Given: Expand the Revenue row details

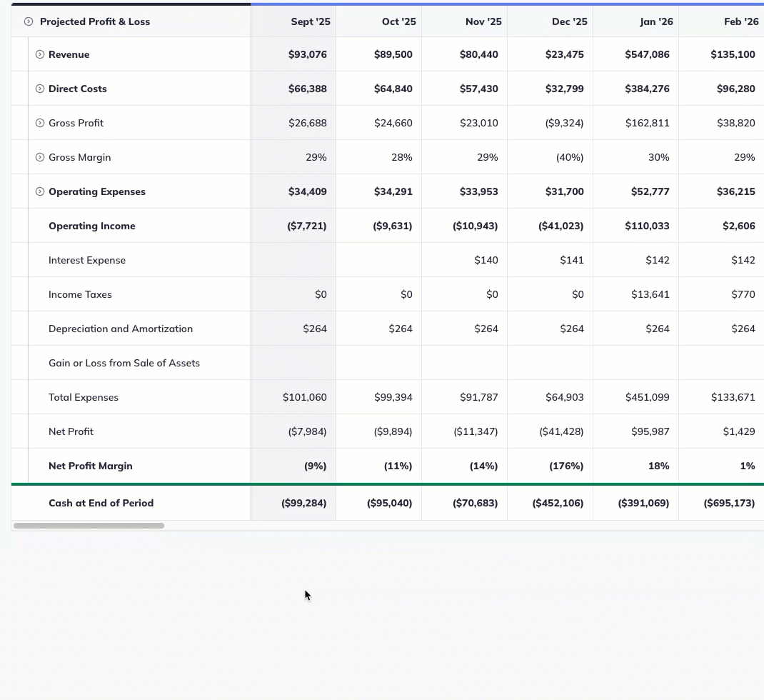Looking at the screenshot, I should [40, 54].
